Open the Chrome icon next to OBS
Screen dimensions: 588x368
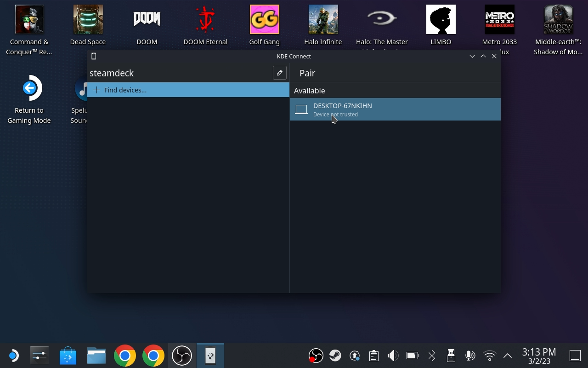(153, 356)
